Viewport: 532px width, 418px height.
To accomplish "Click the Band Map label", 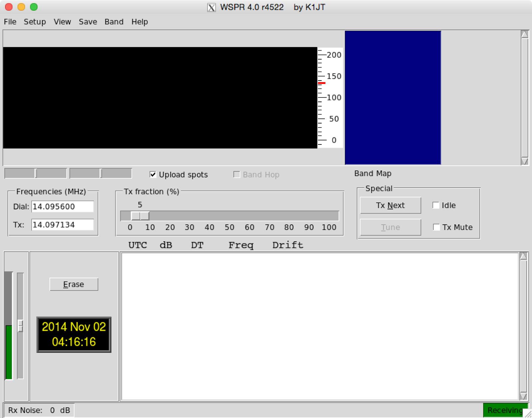I will coord(373,173).
